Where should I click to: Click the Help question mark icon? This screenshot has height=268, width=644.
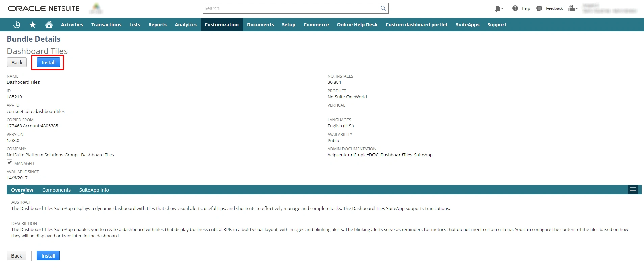click(515, 8)
